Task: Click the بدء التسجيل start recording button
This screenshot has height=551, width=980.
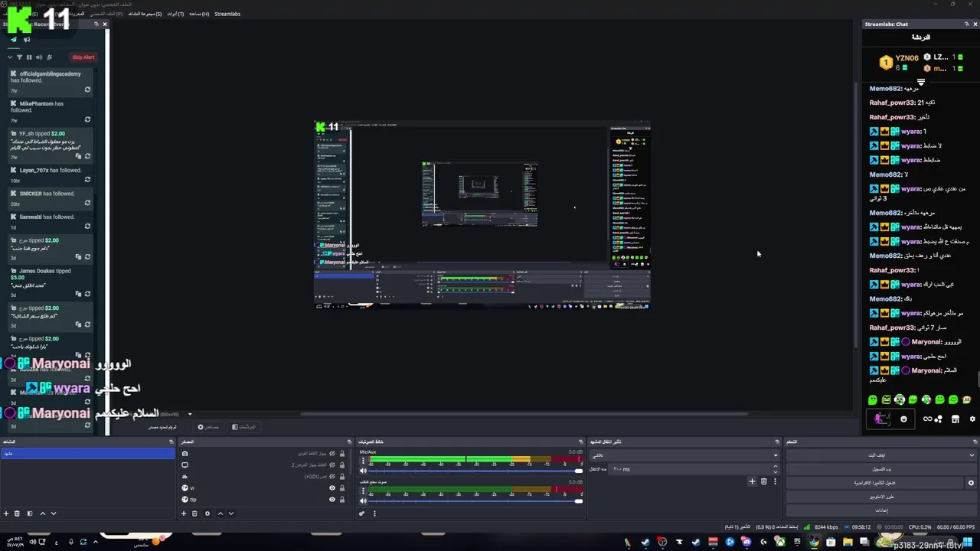Action: (x=882, y=469)
